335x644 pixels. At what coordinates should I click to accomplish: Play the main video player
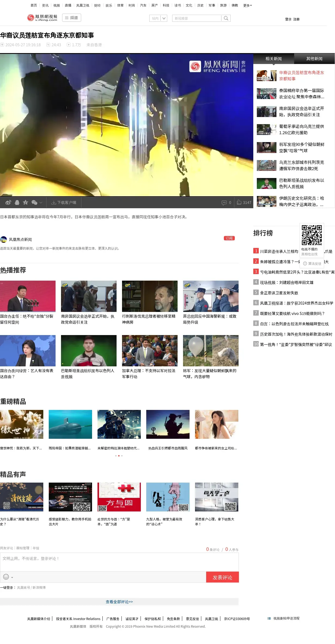127,125
